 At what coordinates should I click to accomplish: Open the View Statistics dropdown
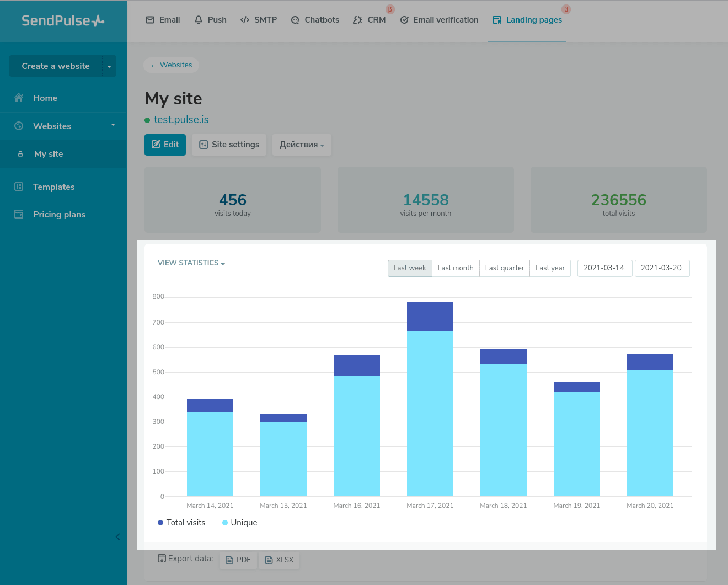[x=191, y=263]
